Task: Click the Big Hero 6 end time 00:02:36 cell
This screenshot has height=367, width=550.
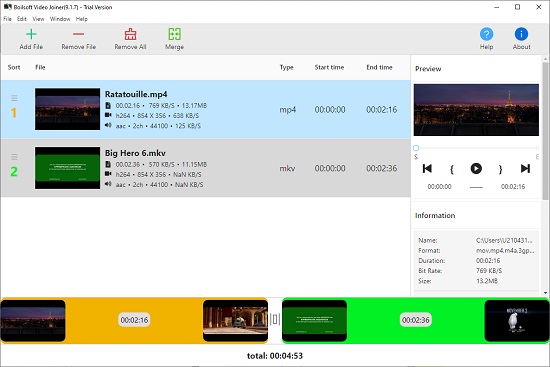Action: click(382, 168)
